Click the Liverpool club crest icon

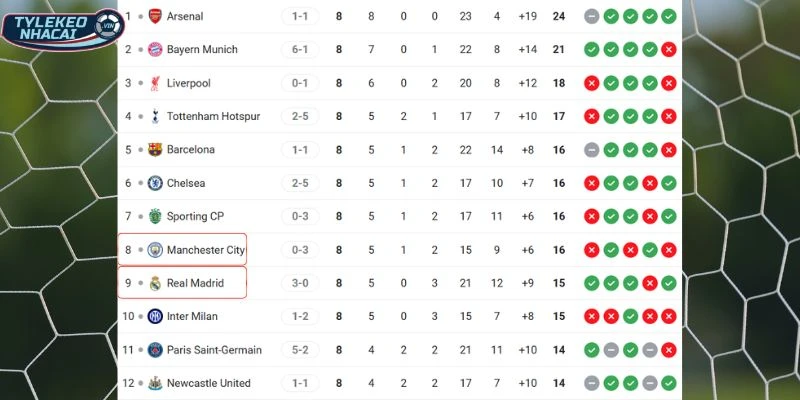tap(154, 83)
